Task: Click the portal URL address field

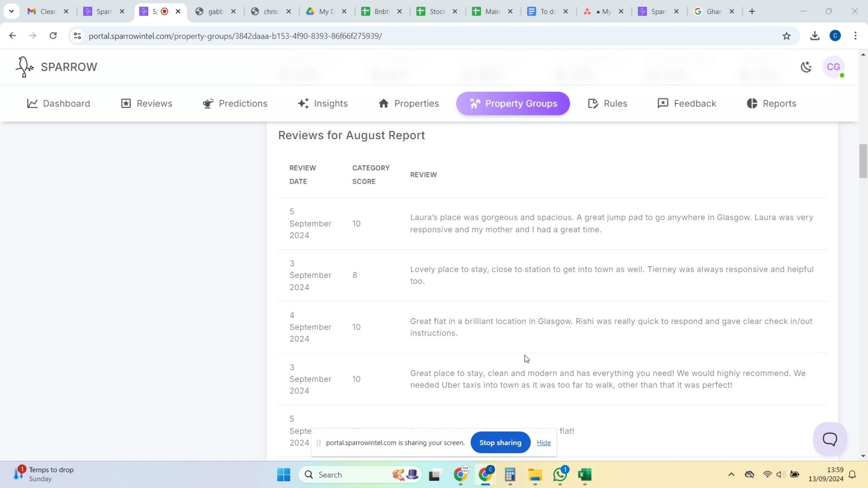Action: coord(235,36)
